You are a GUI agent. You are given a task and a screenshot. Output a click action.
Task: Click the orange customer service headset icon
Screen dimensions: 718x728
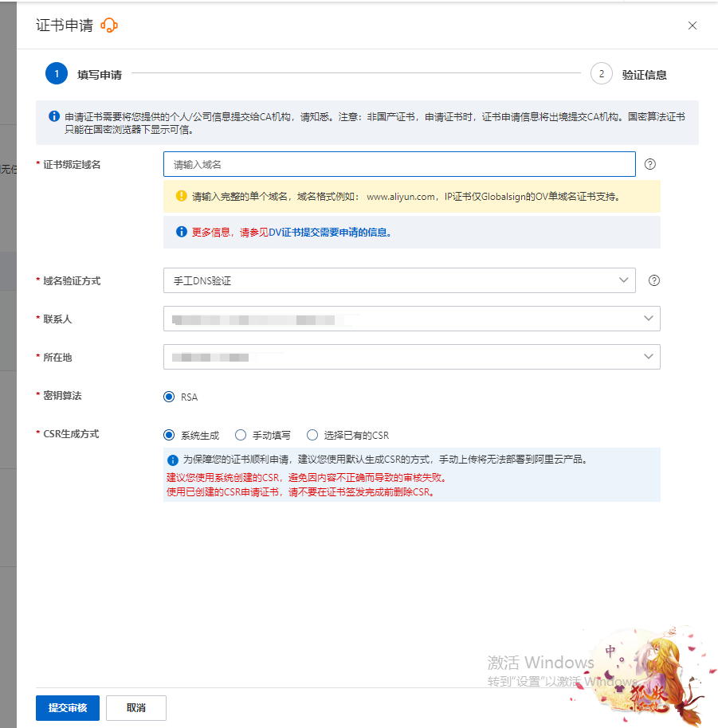[x=109, y=25]
